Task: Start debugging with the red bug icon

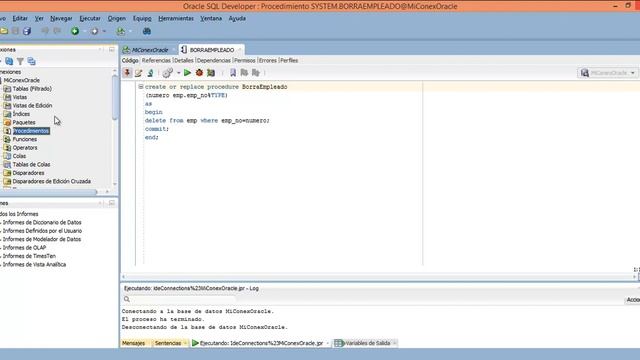Action: [199, 73]
